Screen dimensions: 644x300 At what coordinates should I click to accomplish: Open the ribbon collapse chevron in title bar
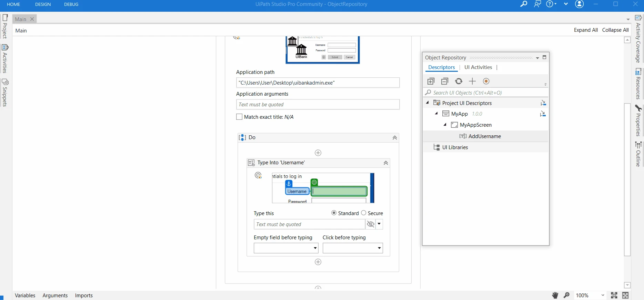click(x=566, y=4)
